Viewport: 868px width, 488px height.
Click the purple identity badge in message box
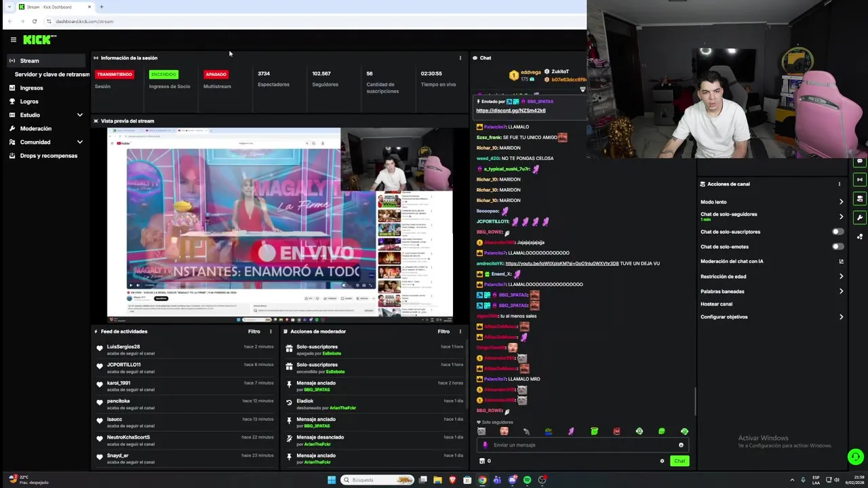coord(485,445)
